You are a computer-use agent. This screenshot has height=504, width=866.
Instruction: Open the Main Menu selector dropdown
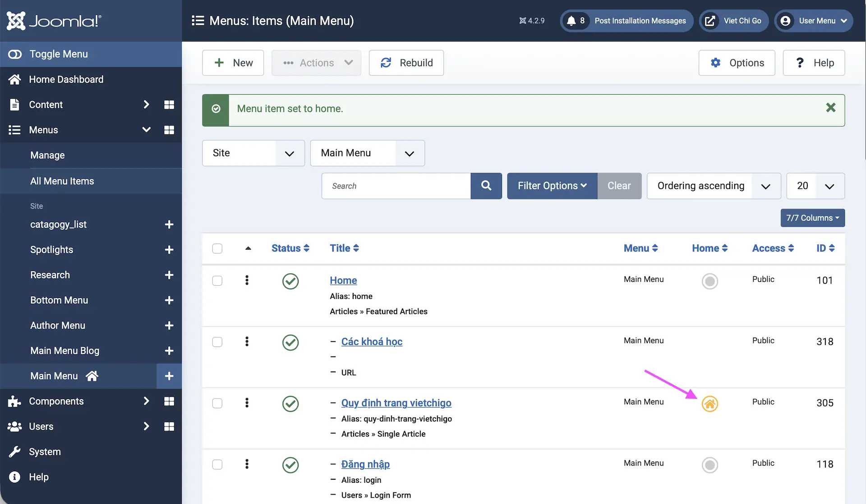(367, 153)
